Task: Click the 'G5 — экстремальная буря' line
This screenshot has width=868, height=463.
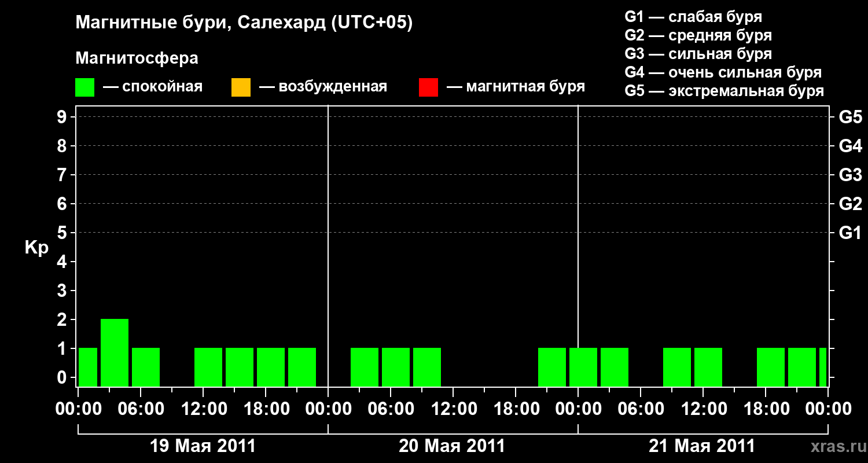Action: (724, 91)
